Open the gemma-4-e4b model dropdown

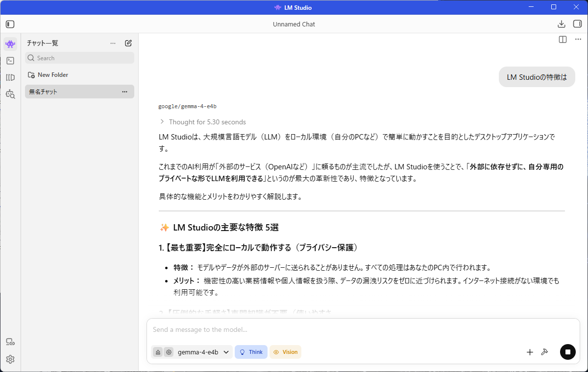click(203, 352)
